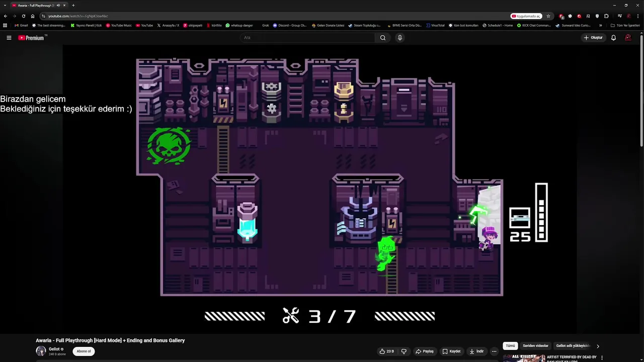Click the Uygulamada aç button
The width and height of the screenshot is (644, 362).
point(526,16)
